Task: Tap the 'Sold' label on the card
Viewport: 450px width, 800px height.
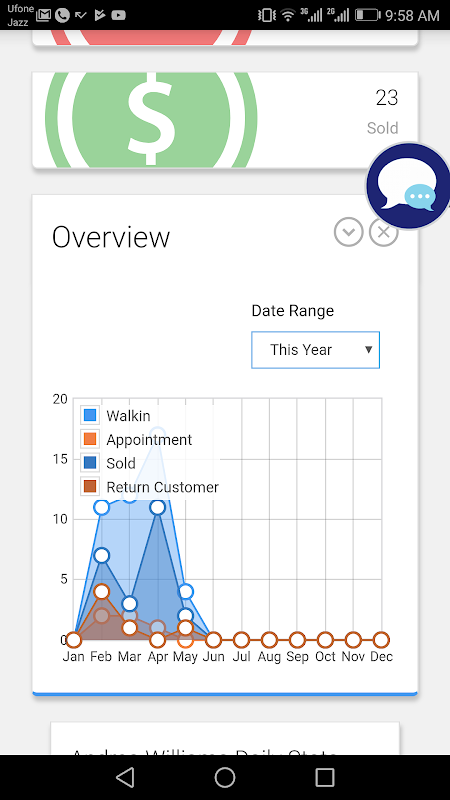Action: [x=382, y=128]
